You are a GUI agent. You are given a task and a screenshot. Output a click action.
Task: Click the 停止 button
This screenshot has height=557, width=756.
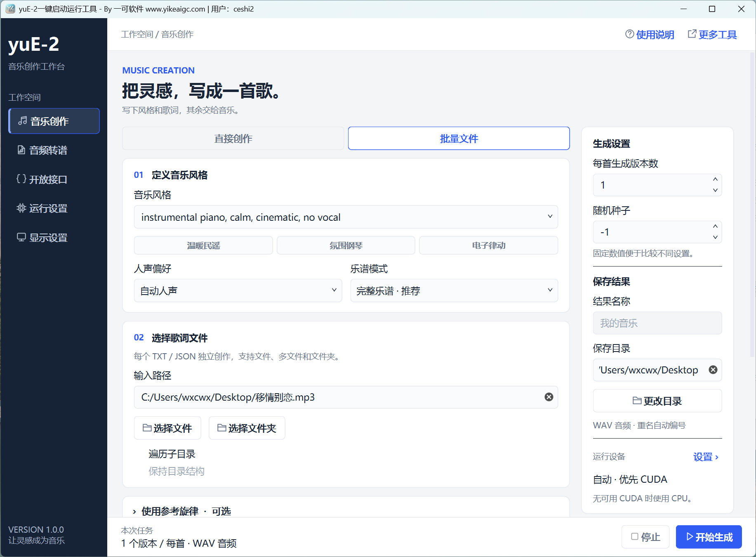pos(645,537)
